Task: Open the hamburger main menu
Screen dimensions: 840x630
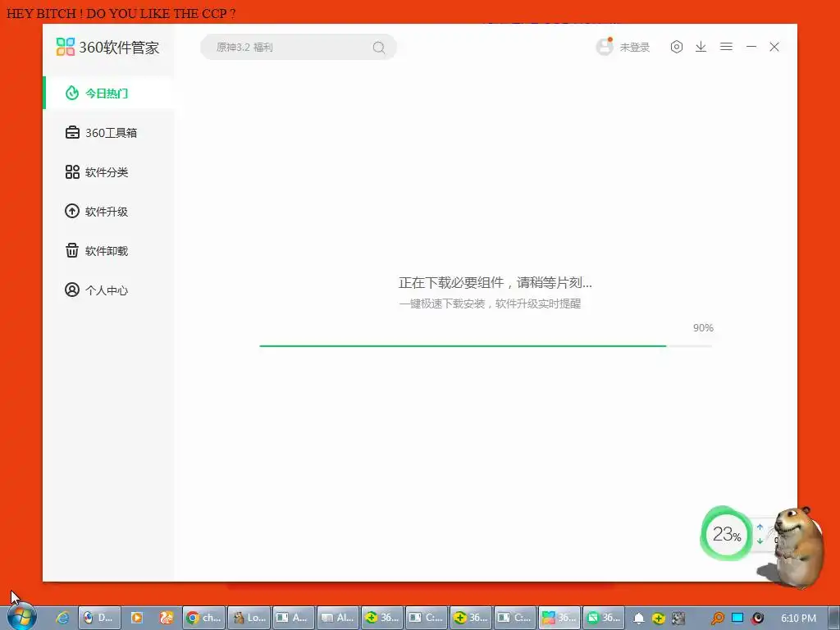Action: click(x=726, y=47)
